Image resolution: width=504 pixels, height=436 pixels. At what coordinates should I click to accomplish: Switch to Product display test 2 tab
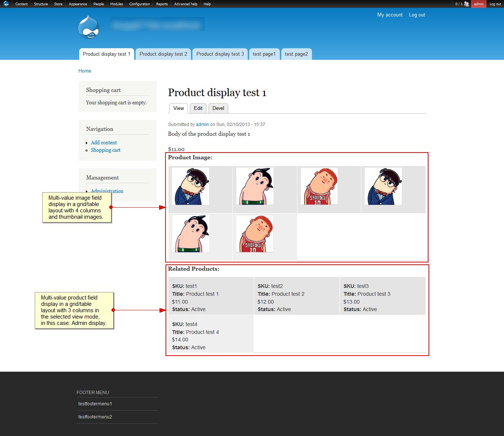click(x=163, y=54)
